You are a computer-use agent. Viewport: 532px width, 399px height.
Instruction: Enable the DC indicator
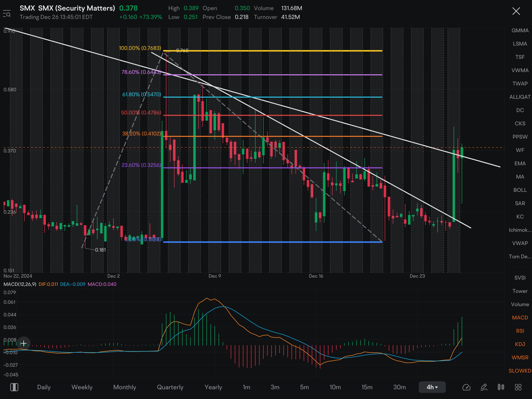pyautogui.click(x=520, y=110)
